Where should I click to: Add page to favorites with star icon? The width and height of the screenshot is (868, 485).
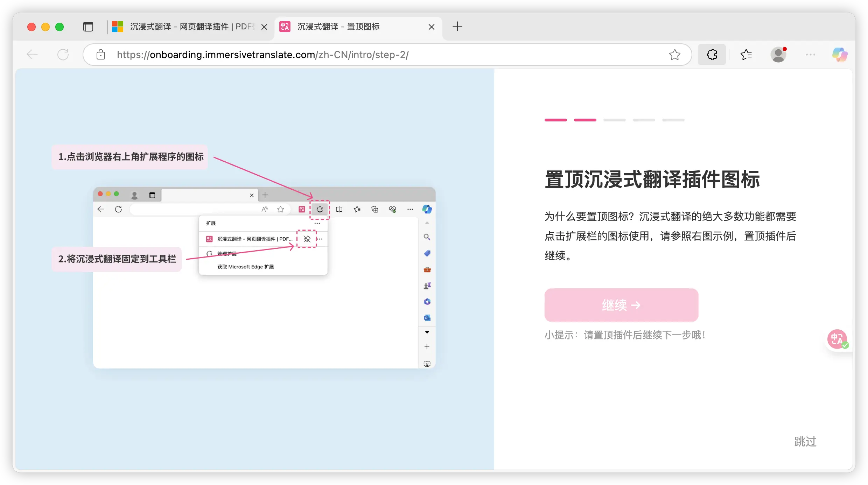[674, 55]
